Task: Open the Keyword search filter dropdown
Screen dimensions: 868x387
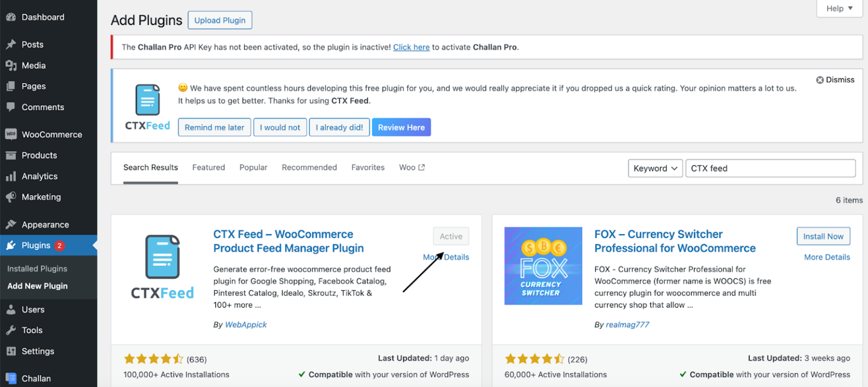Action: pyautogui.click(x=655, y=168)
